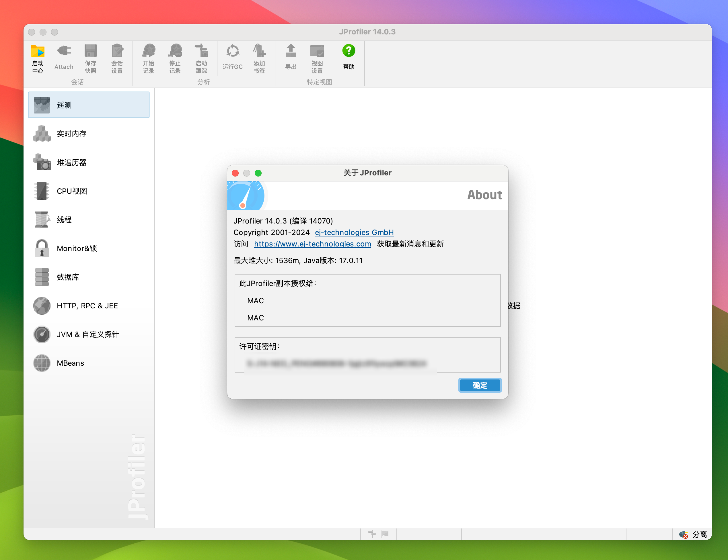Click the status bar flag icon
The height and width of the screenshot is (560, 728).
[385, 534]
